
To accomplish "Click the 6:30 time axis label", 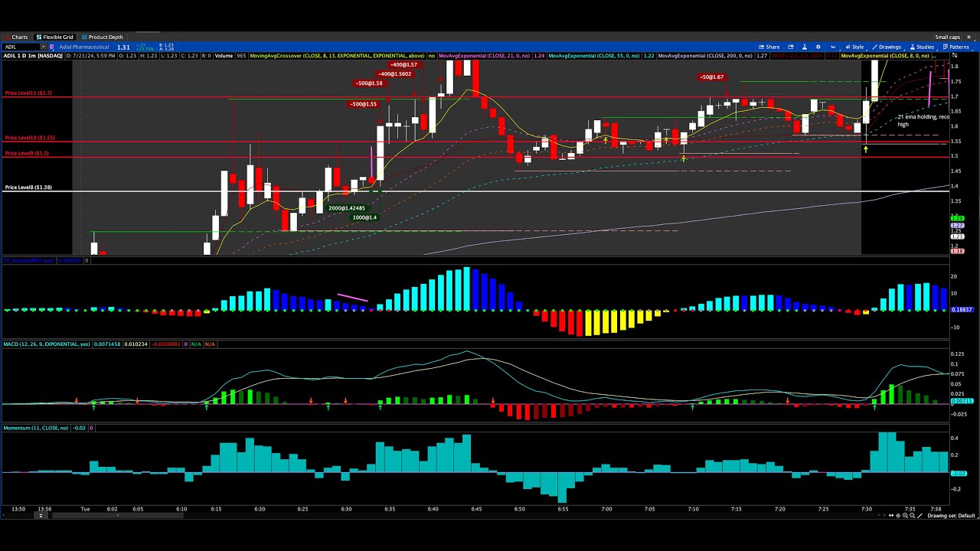I will click(x=346, y=509).
